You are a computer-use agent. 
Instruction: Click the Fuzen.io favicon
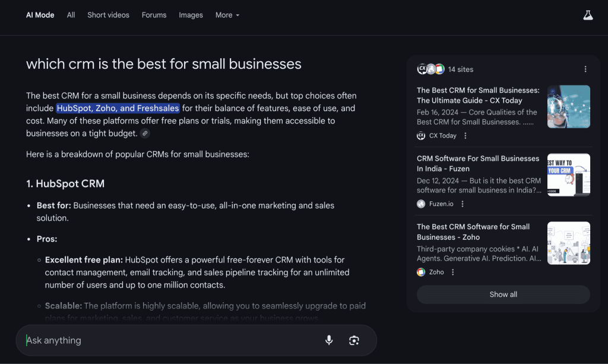point(421,204)
